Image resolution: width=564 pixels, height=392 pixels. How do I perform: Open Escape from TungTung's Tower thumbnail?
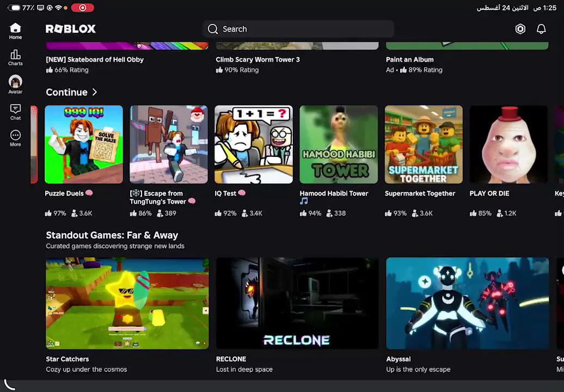pyautogui.click(x=169, y=144)
